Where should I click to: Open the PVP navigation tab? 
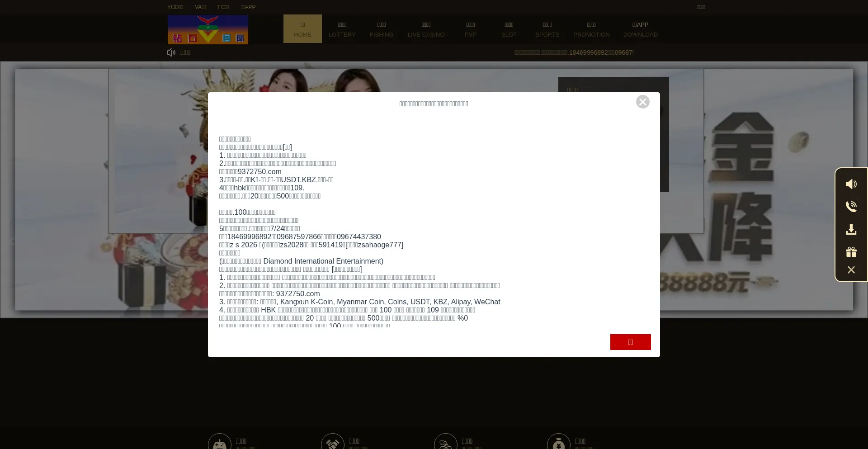pyautogui.click(x=471, y=29)
